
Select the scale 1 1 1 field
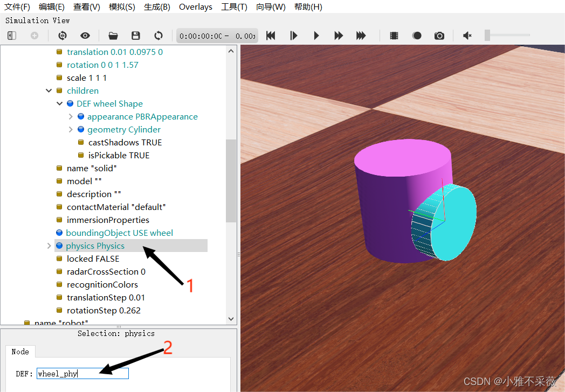86,78
